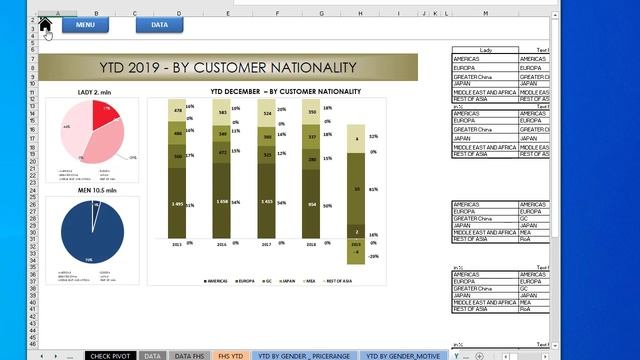Image resolution: width=640 pixels, height=360 pixels.
Task: Click the vertical scrollbar up arrow
Action: click(555, 15)
